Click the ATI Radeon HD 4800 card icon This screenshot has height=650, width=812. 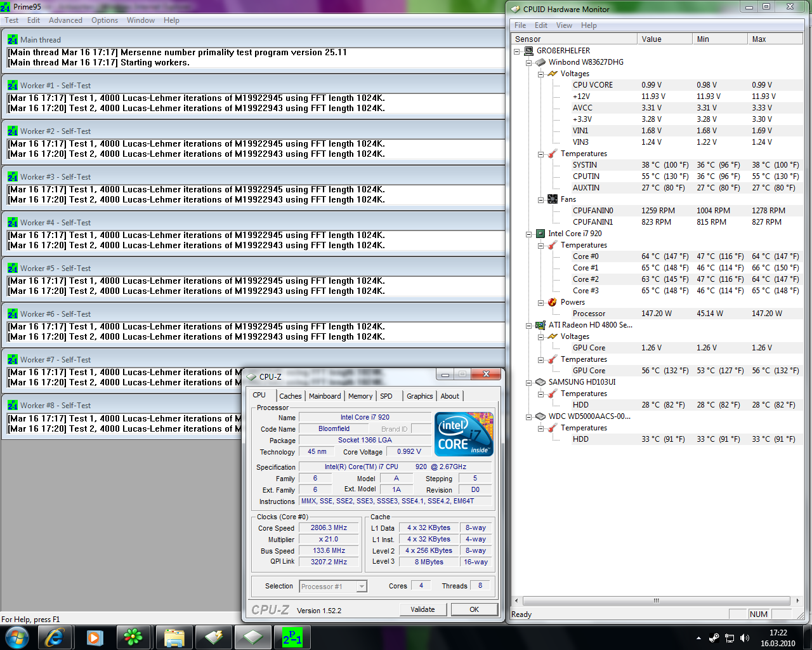pyautogui.click(x=540, y=325)
